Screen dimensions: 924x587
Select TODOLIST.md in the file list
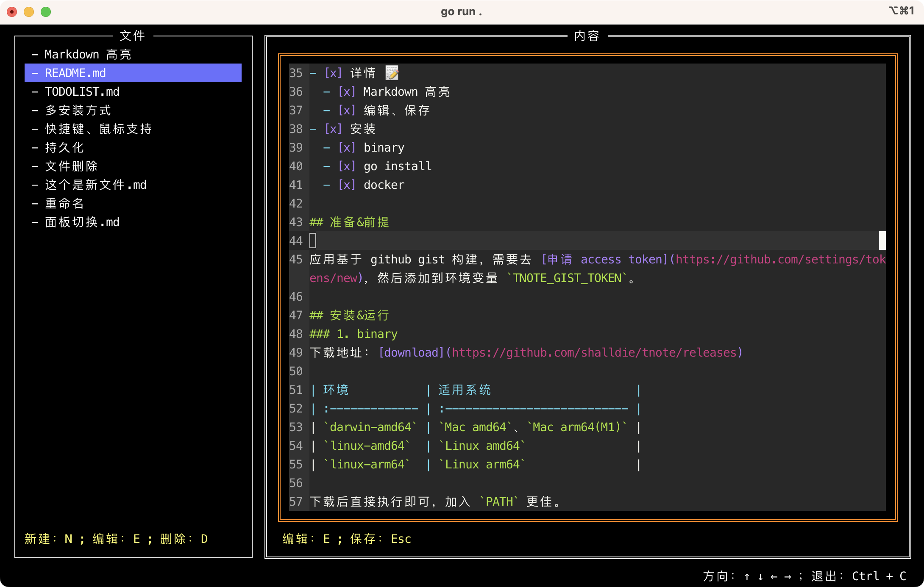(x=82, y=91)
